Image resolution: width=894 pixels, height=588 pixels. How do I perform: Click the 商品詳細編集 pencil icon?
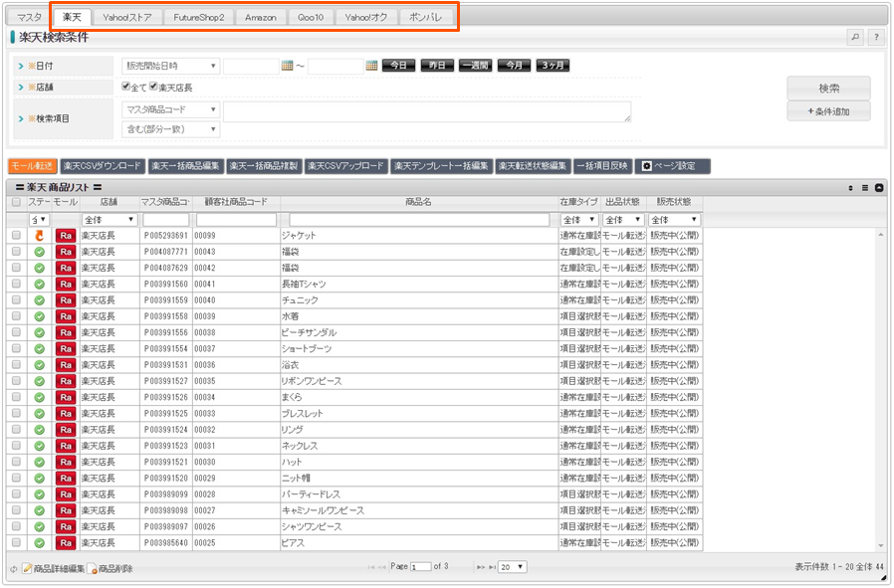coord(27,568)
